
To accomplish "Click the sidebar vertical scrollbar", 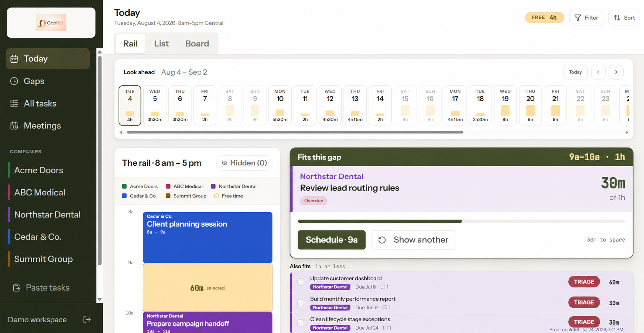I will click(x=99, y=160).
